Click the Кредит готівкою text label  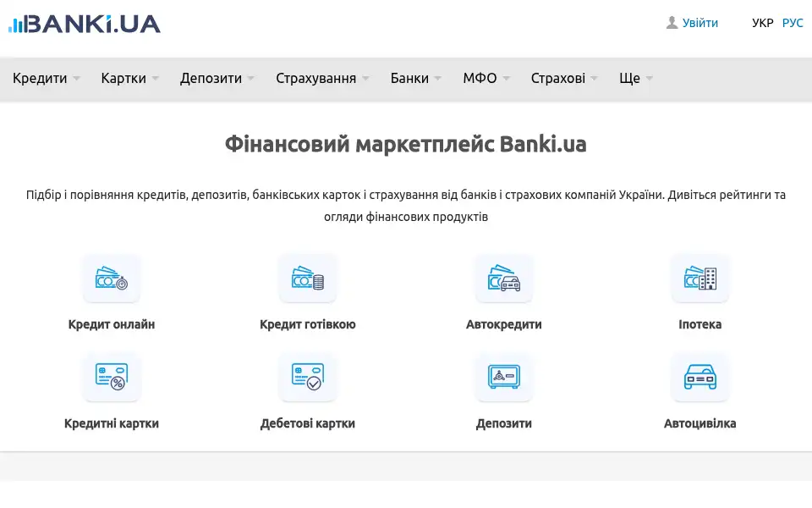(308, 324)
